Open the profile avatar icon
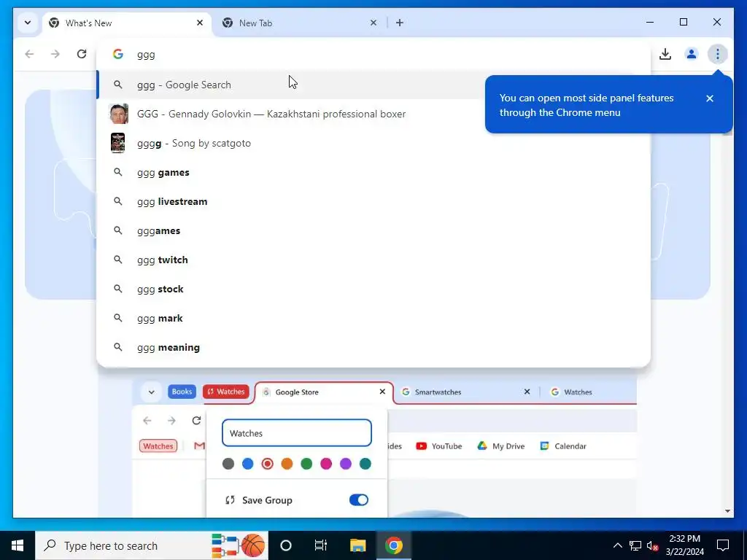747x560 pixels. [692, 54]
